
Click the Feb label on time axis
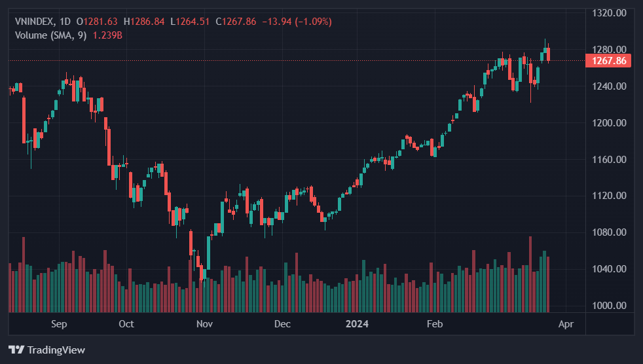(x=435, y=324)
